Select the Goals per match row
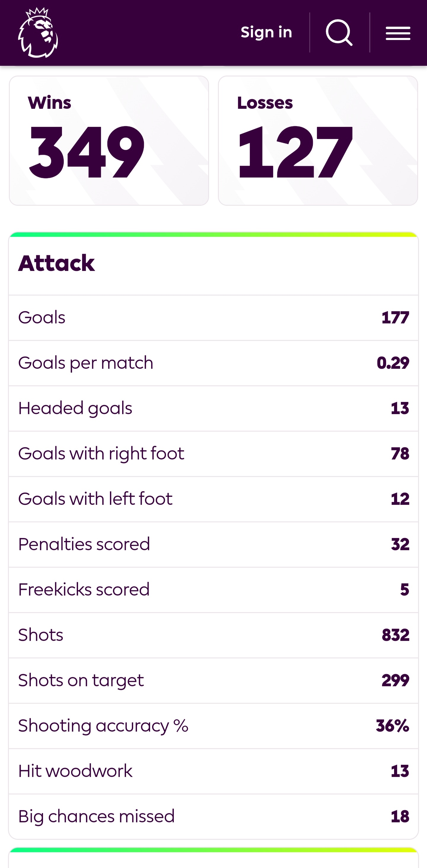This screenshot has width=427, height=868. [x=213, y=363]
